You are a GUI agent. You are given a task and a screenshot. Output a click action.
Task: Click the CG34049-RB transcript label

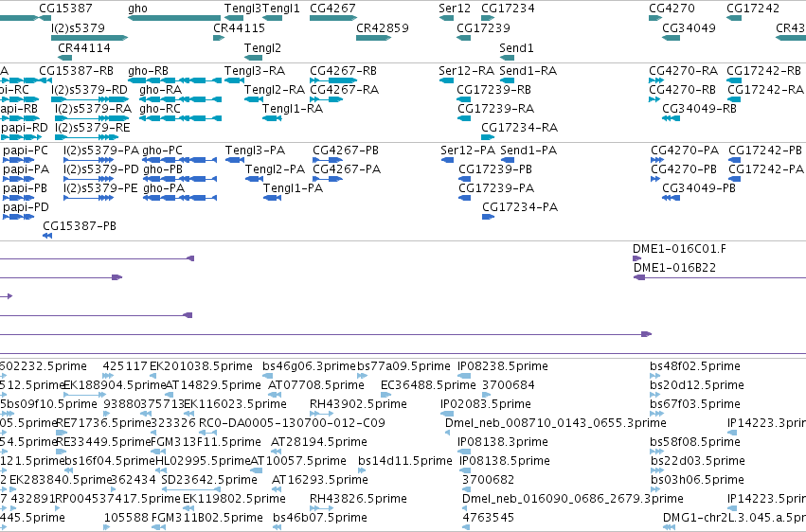[699, 108]
